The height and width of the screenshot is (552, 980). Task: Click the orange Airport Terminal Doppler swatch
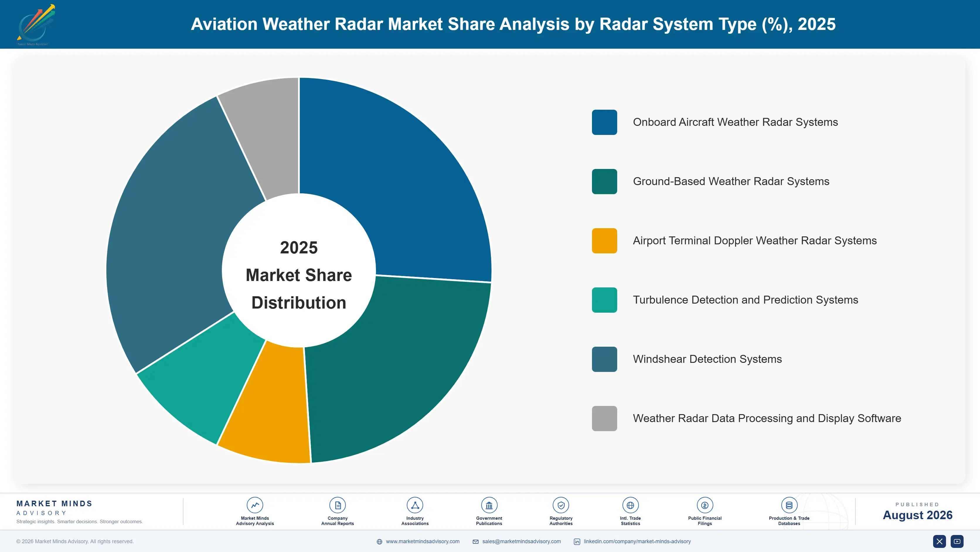604,241
